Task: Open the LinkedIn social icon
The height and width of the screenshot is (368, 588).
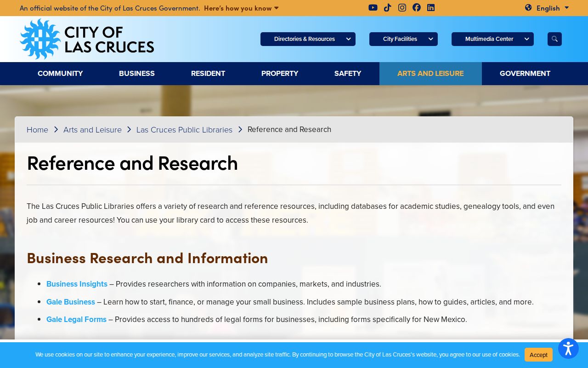Action: pyautogui.click(x=431, y=7)
